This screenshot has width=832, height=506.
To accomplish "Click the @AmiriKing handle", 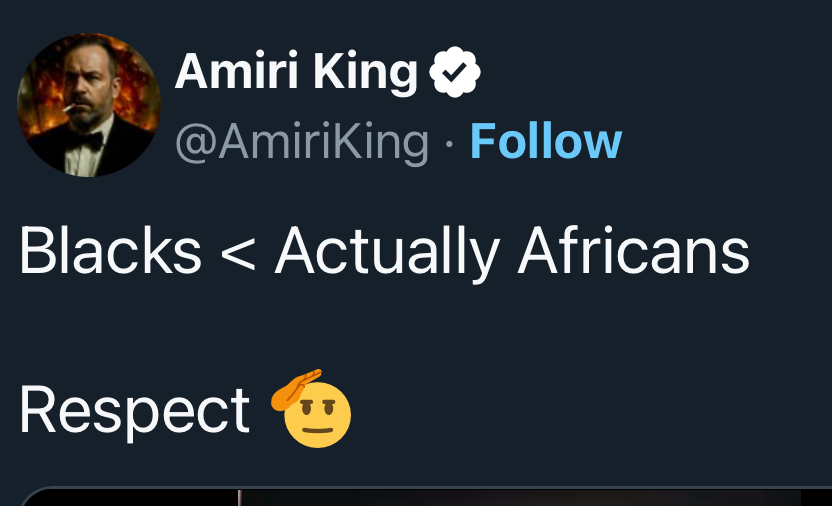I will (301, 142).
